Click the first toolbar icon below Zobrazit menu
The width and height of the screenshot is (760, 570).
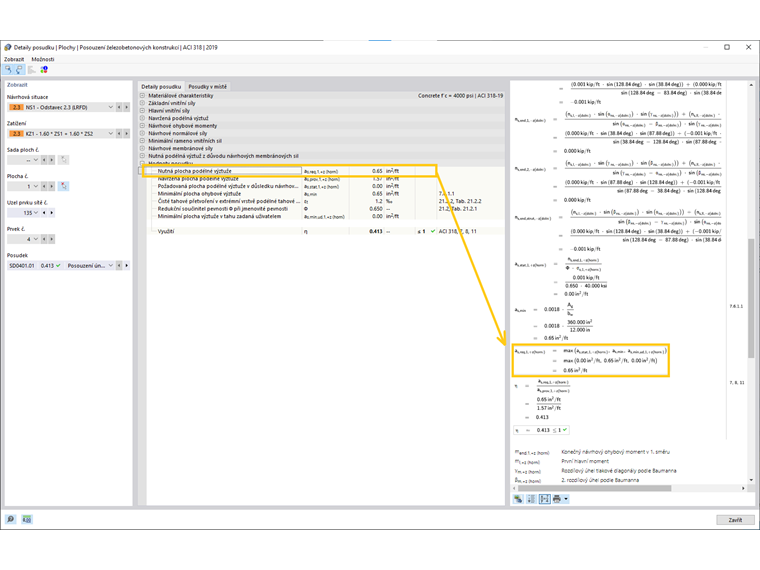coord(8,70)
